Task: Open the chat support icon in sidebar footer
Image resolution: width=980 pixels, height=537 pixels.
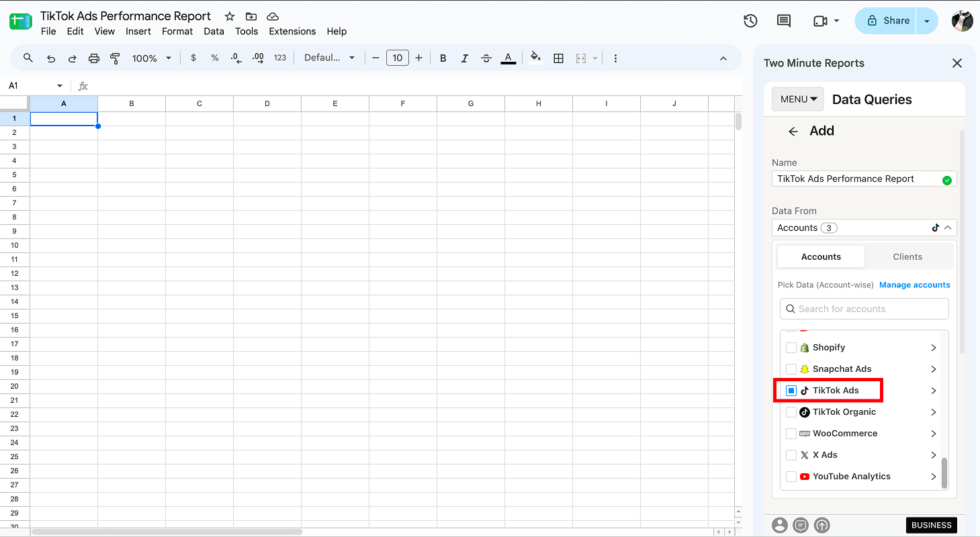Action: 801,525
